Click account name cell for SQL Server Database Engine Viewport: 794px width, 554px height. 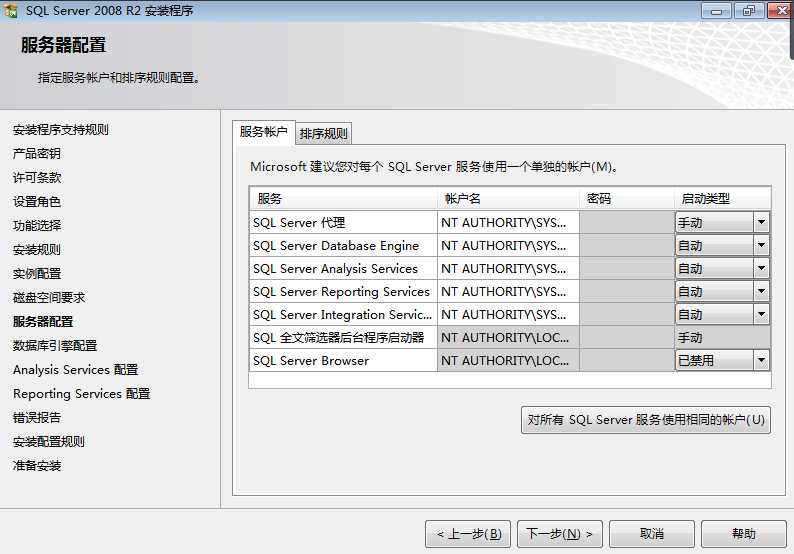[x=508, y=246]
